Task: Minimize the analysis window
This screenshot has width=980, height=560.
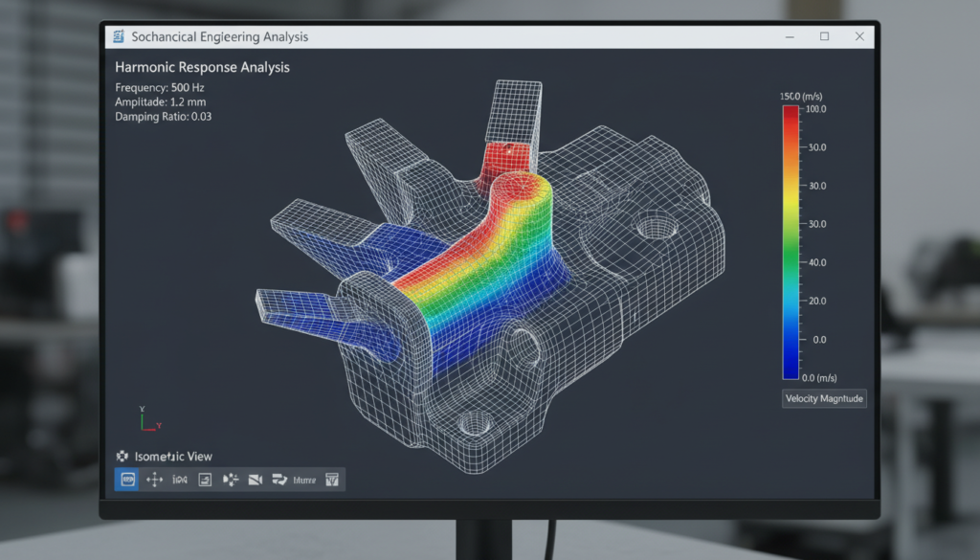Action: [x=790, y=37]
